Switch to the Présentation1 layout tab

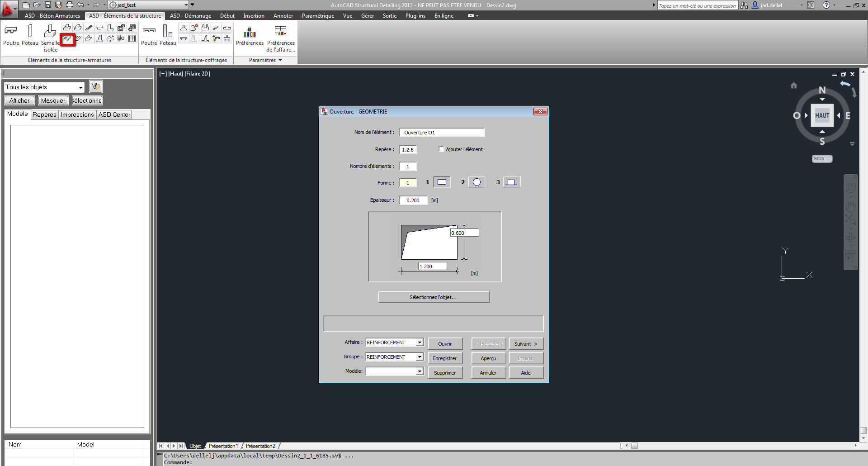tap(223, 446)
